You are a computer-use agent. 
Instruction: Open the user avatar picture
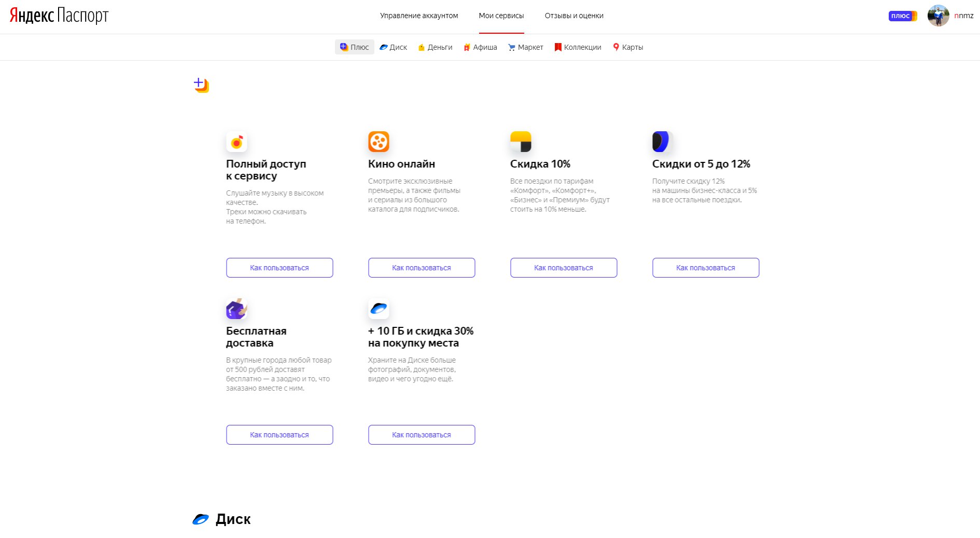tap(939, 16)
